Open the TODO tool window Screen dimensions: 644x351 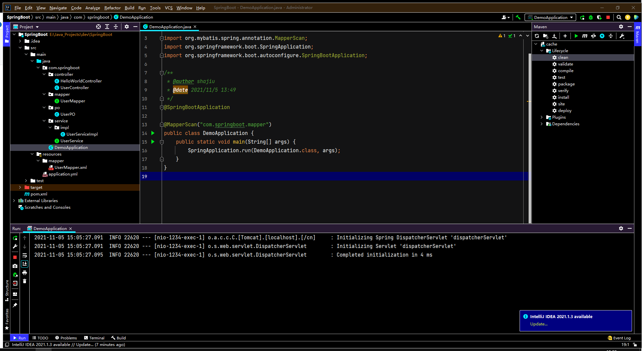point(40,338)
